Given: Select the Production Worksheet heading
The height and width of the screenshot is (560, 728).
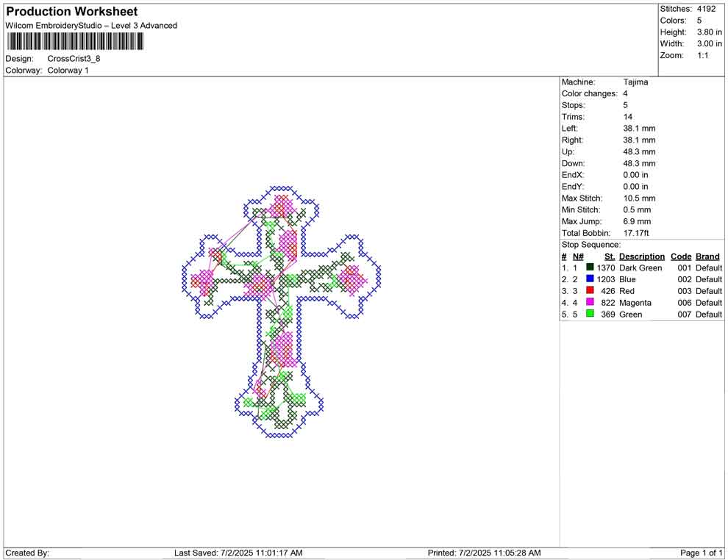Looking at the screenshot, I should pyautogui.click(x=71, y=11).
